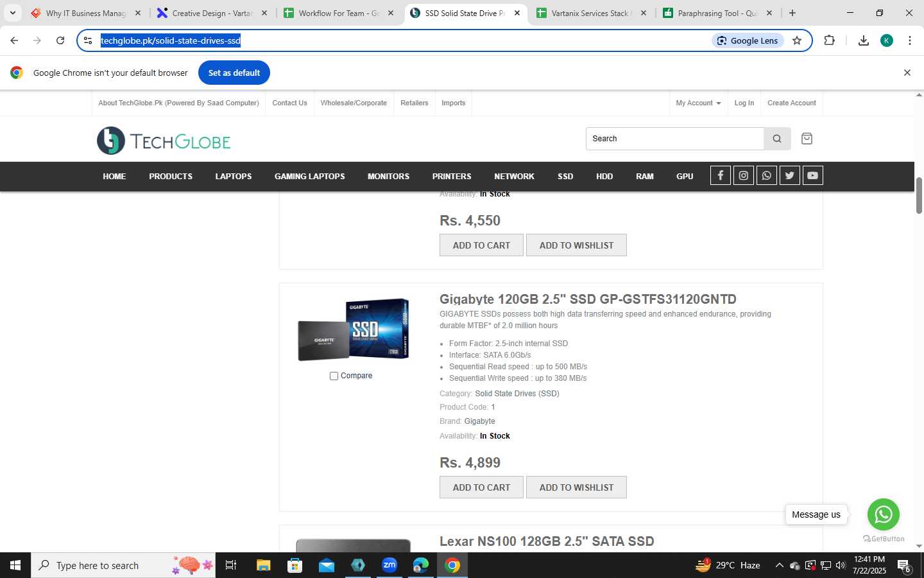The height and width of the screenshot is (578, 924).
Task: Open Contact Us link
Action: click(x=289, y=103)
